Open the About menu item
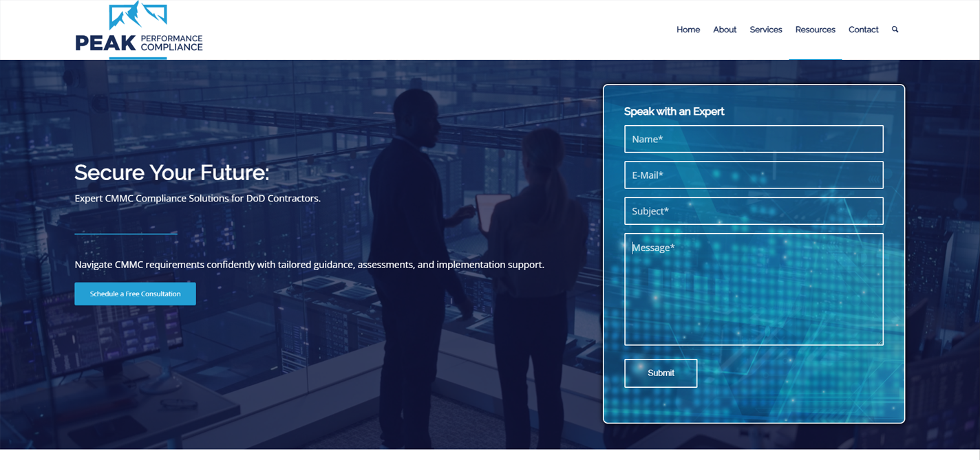This screenshot has width=980, height=460. (725, 30)
